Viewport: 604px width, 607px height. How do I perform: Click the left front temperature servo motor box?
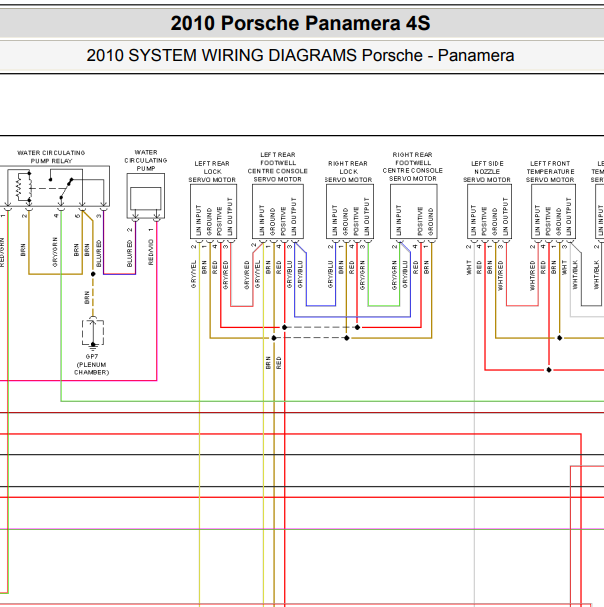pos(553,211)
